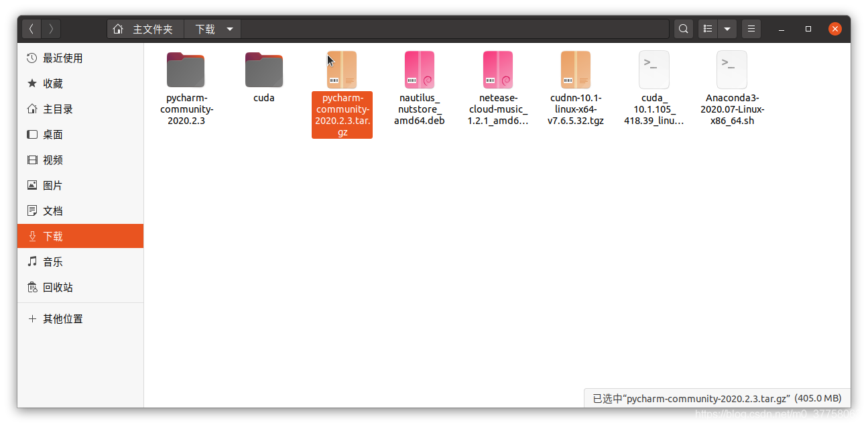Screen dimensions: 868x427
Task: Go back with the left arrow button
Action: tap(32, 29)
